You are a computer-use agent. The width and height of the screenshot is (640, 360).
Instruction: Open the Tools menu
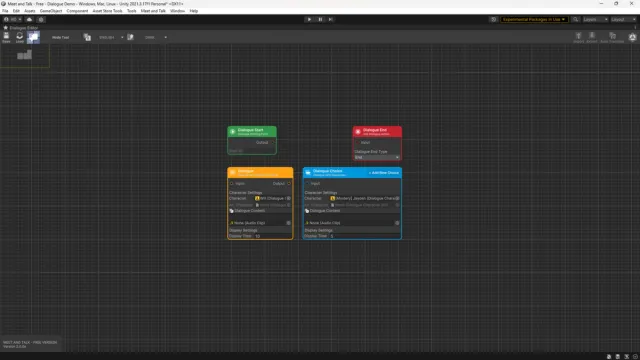[131, 11]
